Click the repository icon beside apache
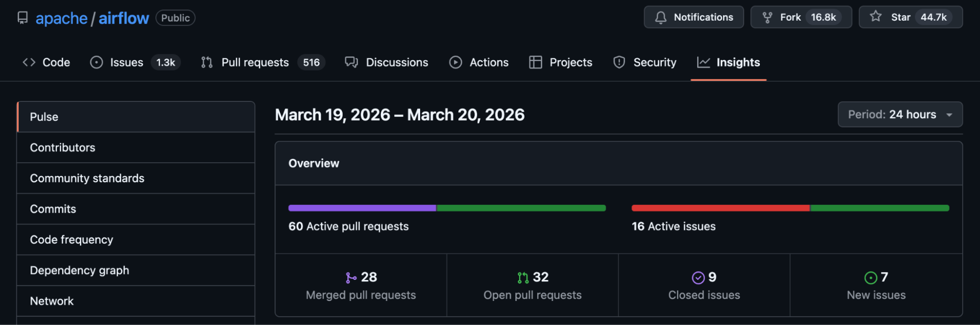The image size is (980, 325). point(23,18)
